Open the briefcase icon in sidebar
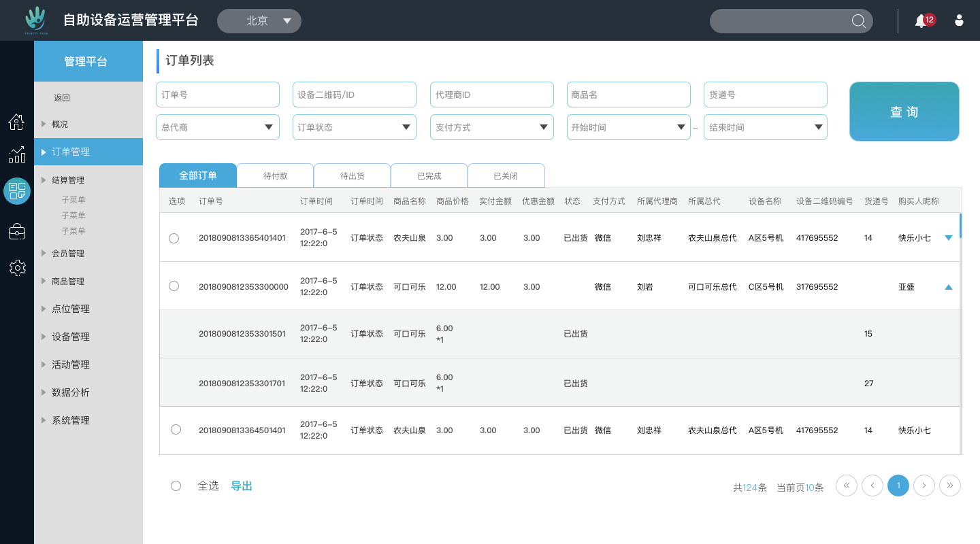The image size is (980, 544). coord(17,232)
